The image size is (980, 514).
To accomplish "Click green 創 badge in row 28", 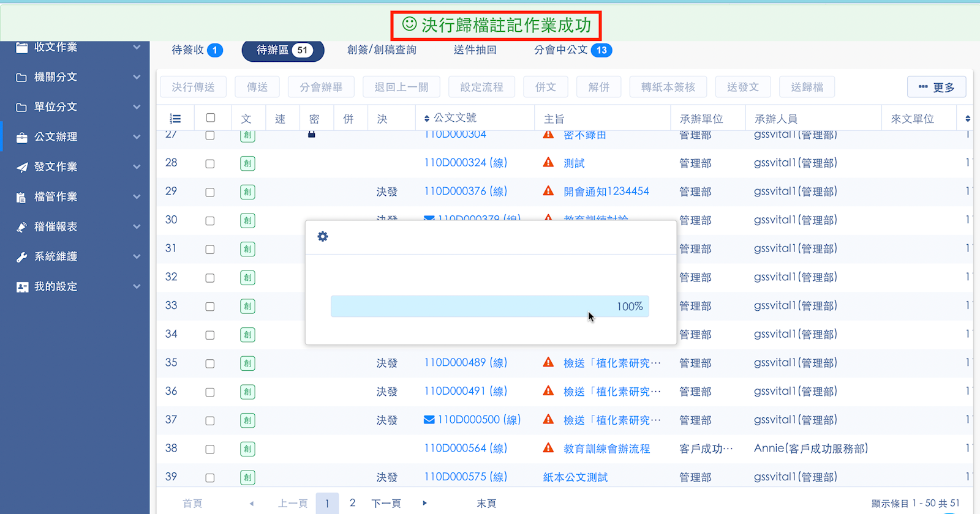I will pos(247,163).
